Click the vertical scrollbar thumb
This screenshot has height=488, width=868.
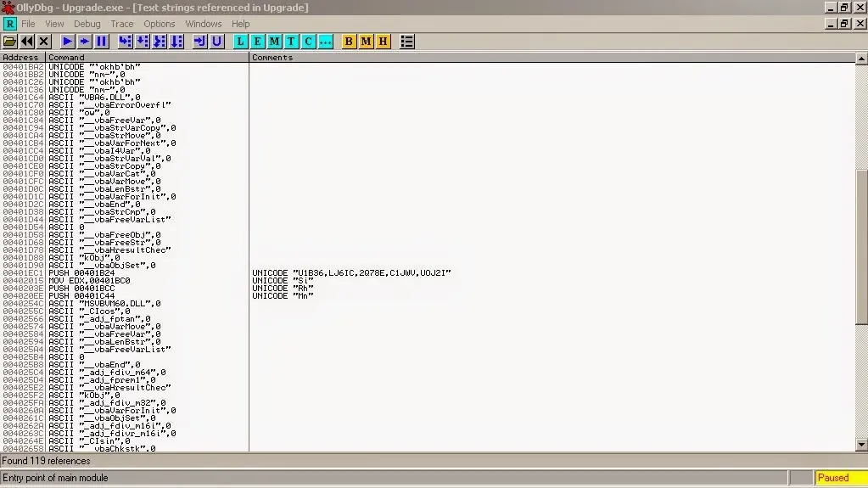point(861,246)
